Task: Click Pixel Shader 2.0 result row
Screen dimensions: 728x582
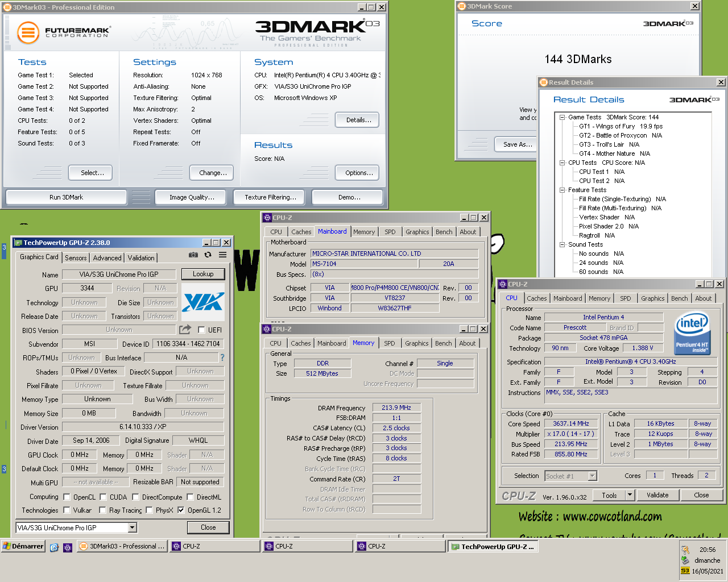Action: tap(609, 226)
